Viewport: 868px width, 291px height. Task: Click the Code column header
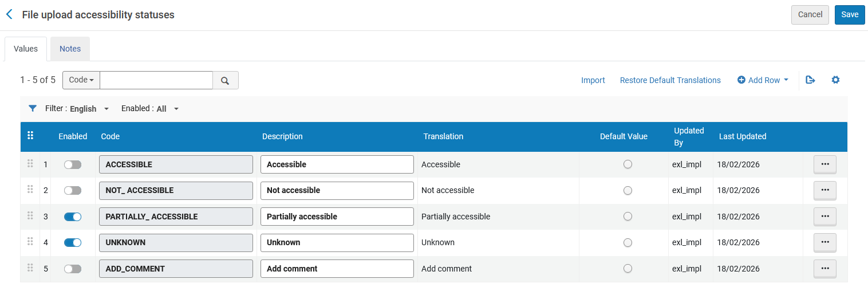pyautogui.click(x=111, y=136)
